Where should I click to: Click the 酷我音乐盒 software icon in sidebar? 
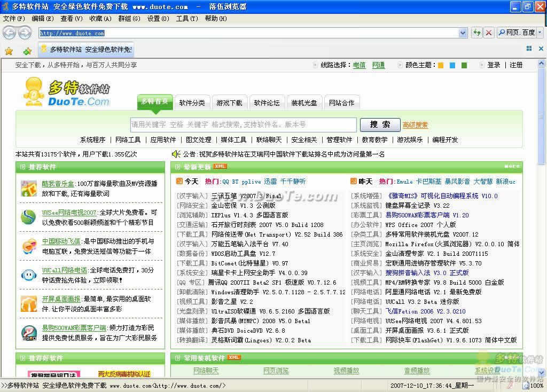[x=28, y=188]
